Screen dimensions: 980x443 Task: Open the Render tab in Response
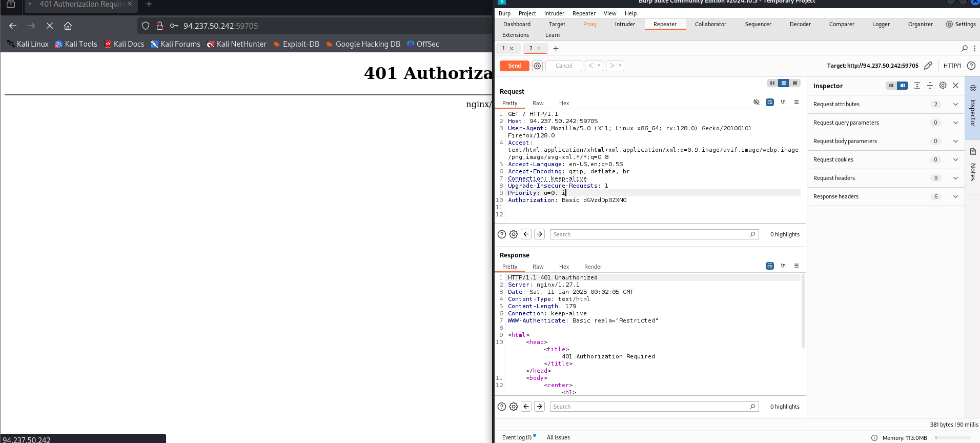[593, 267]
